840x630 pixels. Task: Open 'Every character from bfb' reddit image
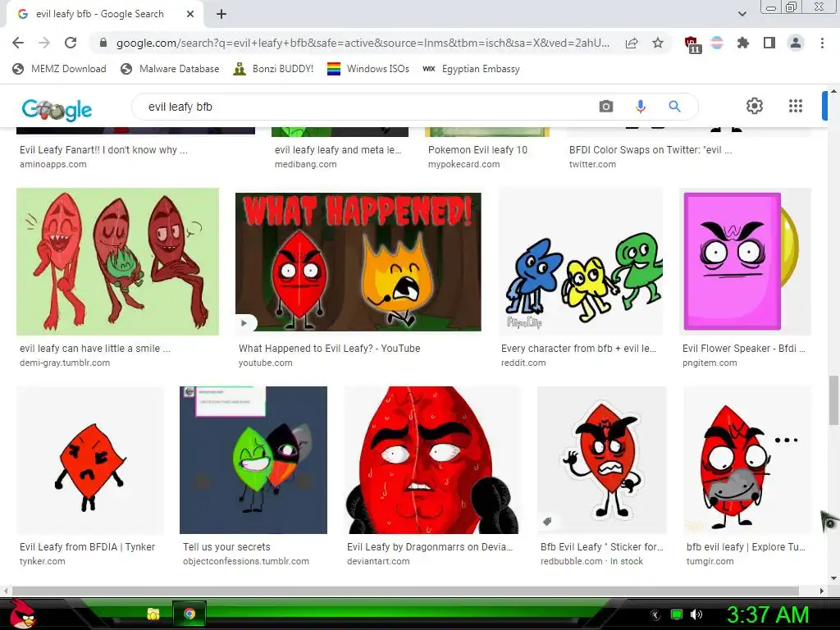tap(580, 262)
